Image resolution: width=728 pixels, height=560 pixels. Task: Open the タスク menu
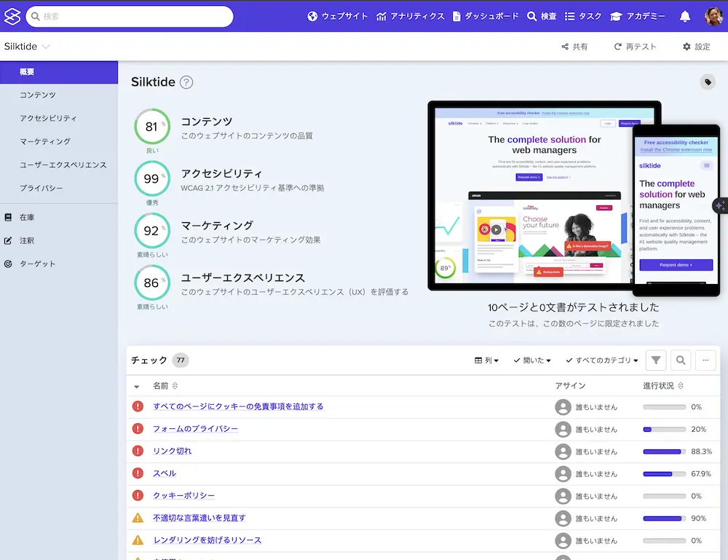tap(583, 16)
